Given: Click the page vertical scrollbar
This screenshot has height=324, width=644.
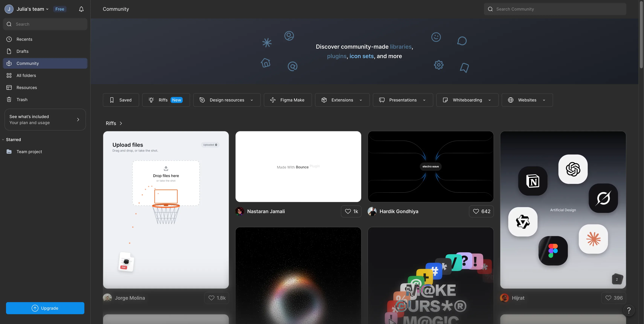Looking at the screenshot, I should (x=641, y=35).
